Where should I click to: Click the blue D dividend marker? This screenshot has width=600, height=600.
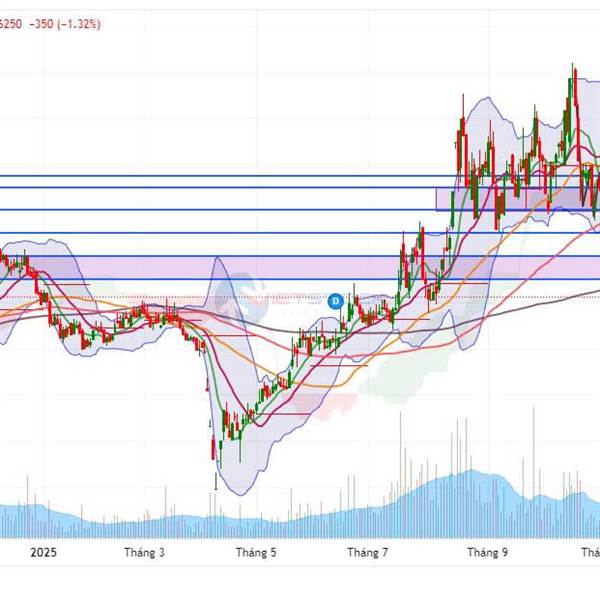(x=336, y=301)
